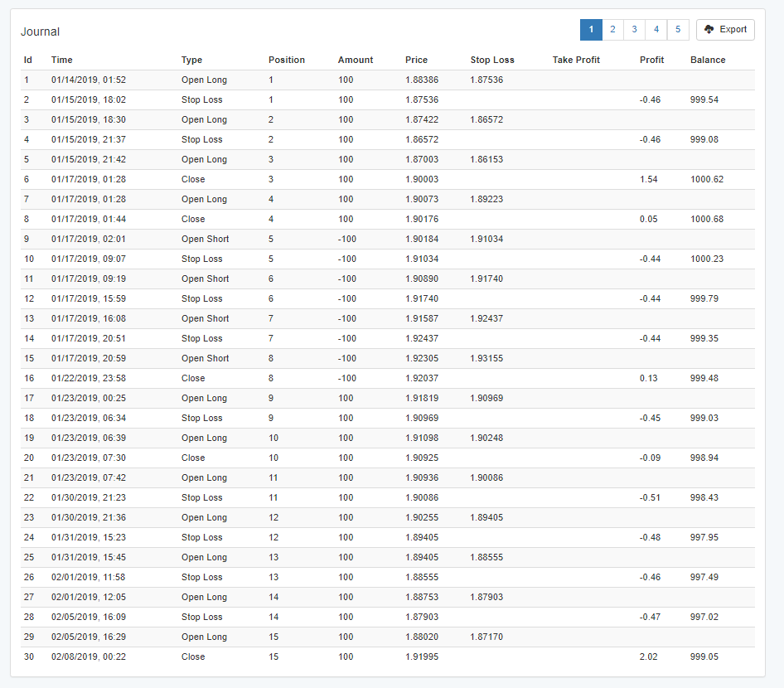Screen dimensions: 784x688
Task: Select time cell 01/30/2019, 21:36
Action: 89,517
